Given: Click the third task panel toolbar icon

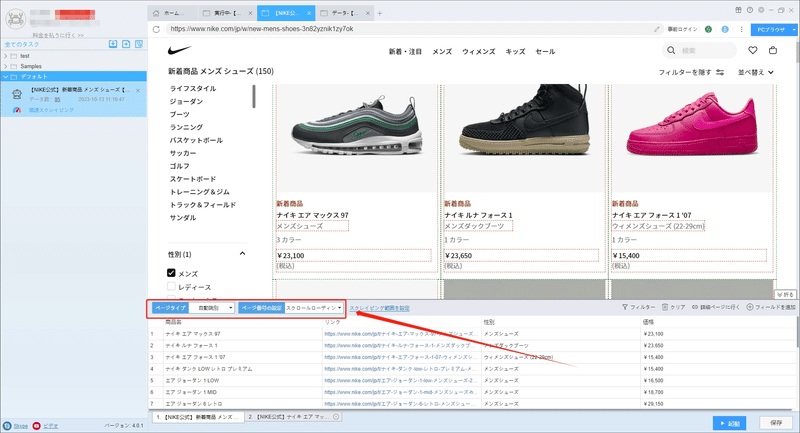Looking at the screenshot, I should tap(139, 44).
